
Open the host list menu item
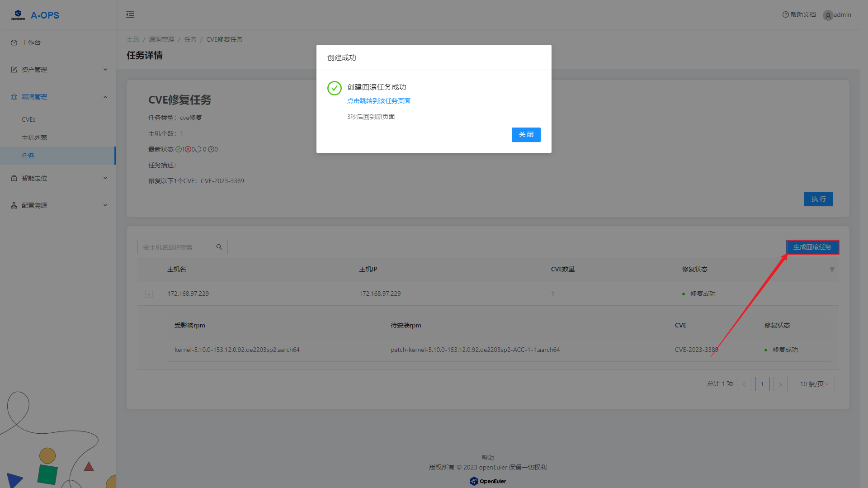click(34, 137)
